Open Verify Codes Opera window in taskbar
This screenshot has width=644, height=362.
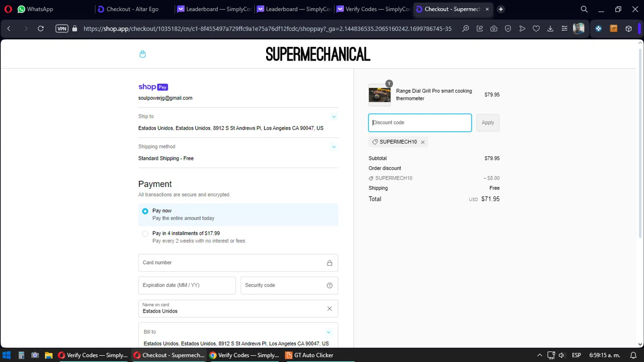pos(93,355)
